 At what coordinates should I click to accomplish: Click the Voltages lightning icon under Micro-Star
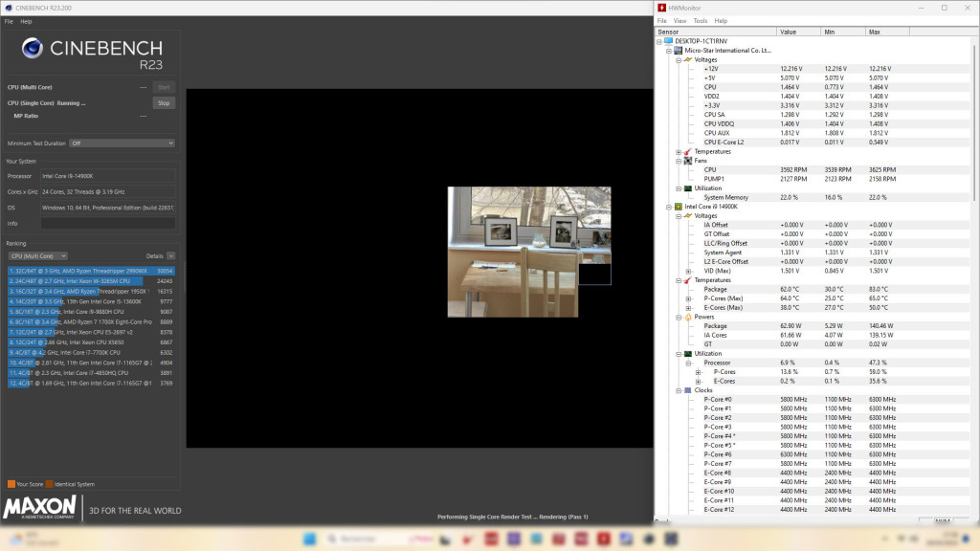pos(687,59)
